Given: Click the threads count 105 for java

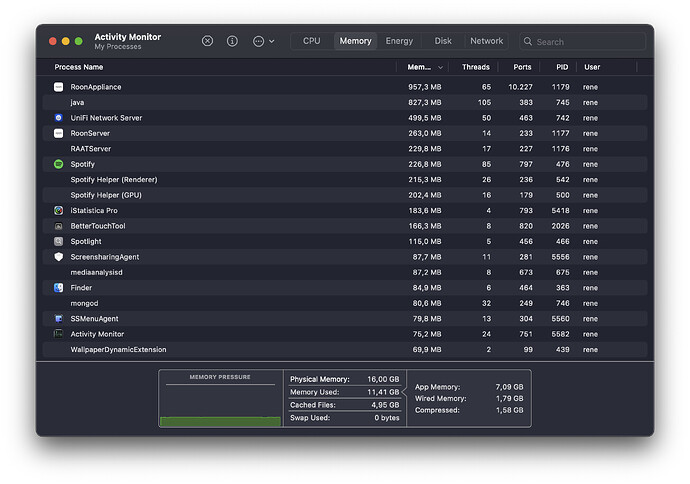Looking at the screenshot, I should pos(484,103).
